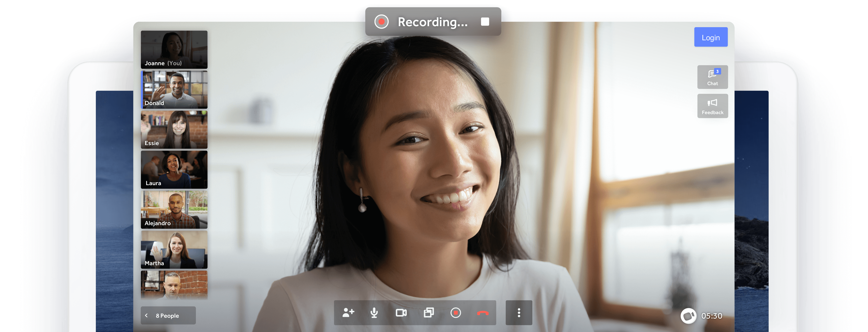Open the Chat panel

tap(712, 77)
